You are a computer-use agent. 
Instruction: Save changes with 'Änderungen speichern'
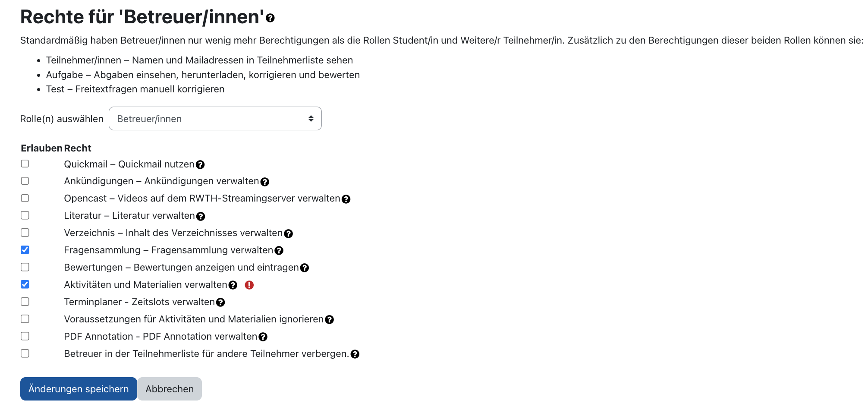tap(78, 389)
